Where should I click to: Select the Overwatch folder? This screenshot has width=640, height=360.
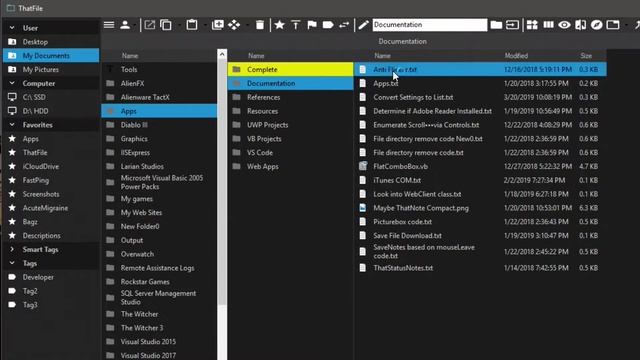point(159,254)
